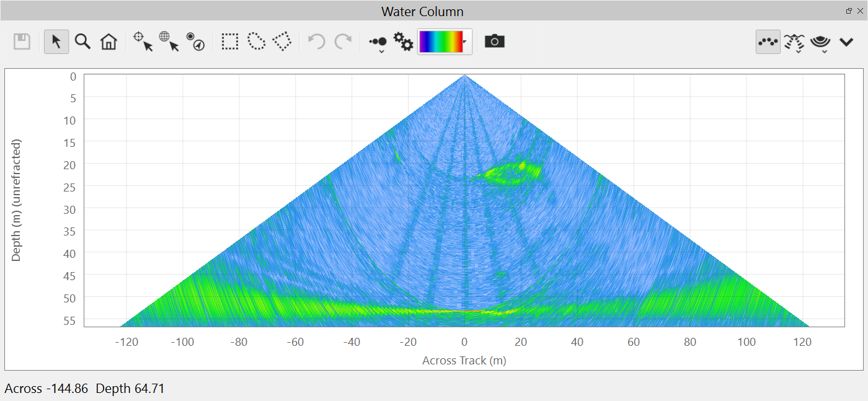Open the rainbow color map picker
Image resolution: width=868 pixels, height=401 pixels.
445,42
